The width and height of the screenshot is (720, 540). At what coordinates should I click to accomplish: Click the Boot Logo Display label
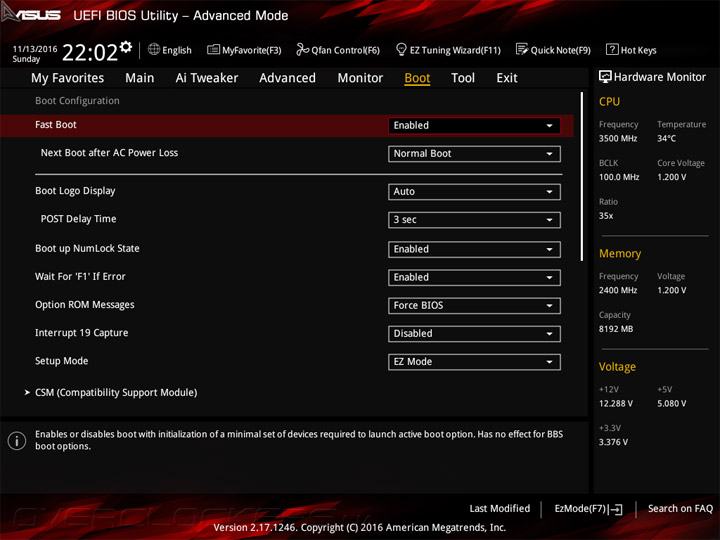pos(75,191)
